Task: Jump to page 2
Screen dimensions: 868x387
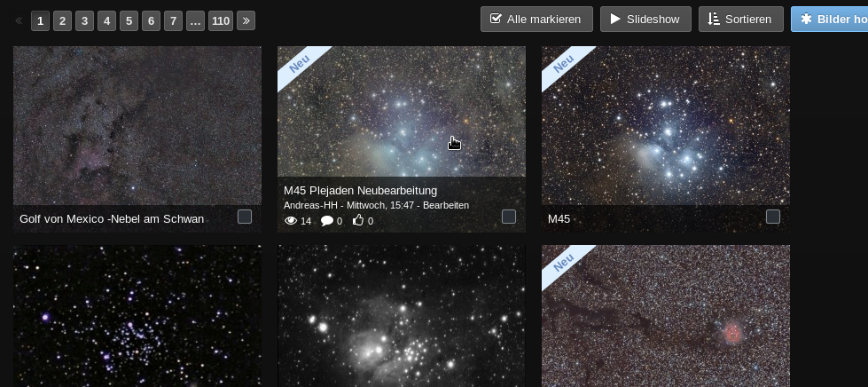Action: 62,20
